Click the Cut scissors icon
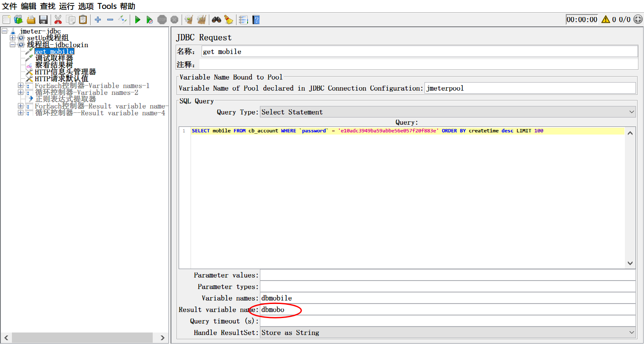 click(x=58, y=20)
